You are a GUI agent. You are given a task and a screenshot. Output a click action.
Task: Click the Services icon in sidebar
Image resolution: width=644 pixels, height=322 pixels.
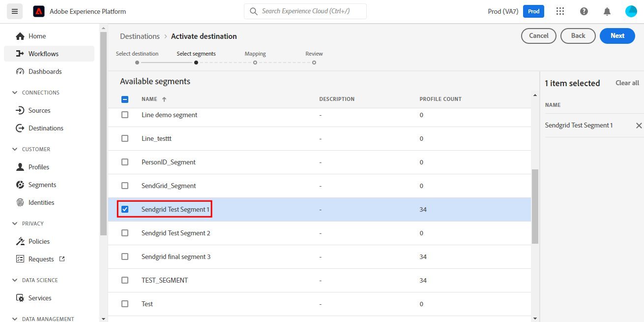(20, 298)
